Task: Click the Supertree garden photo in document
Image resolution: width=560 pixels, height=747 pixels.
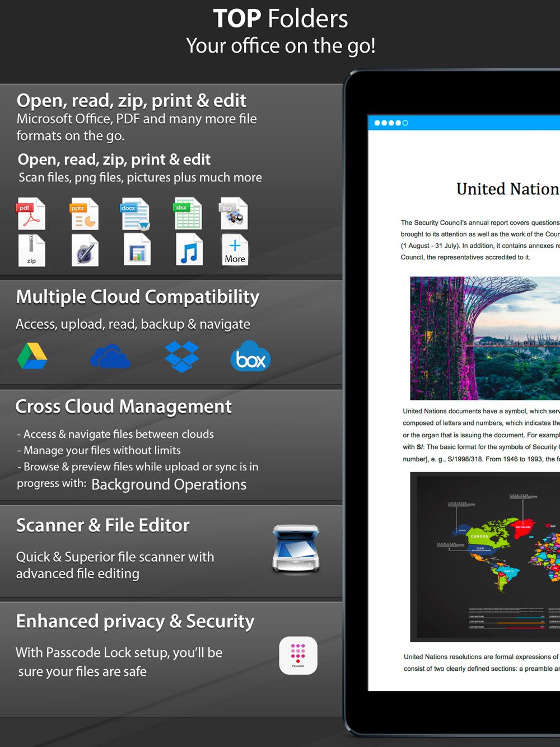Action: [485, 338]
